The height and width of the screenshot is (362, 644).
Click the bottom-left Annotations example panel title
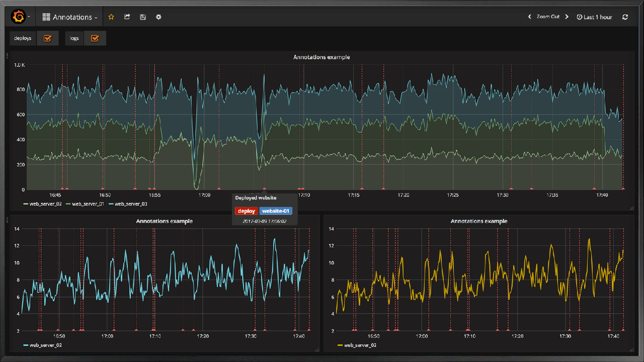point(164,221)
